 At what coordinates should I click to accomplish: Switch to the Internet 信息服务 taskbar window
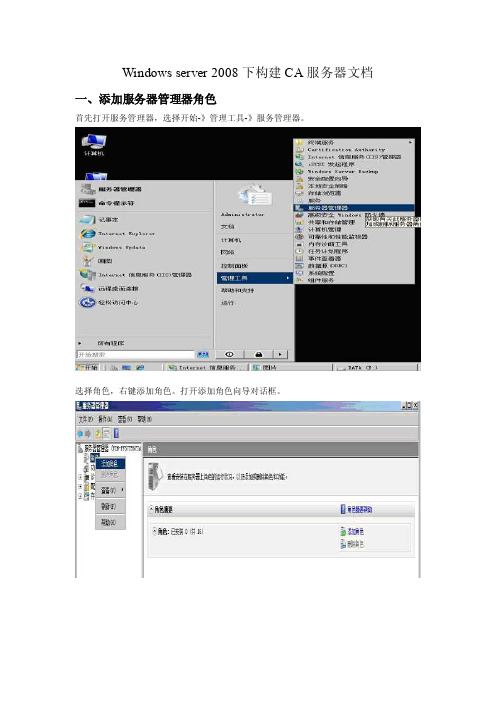pos(206,367)
